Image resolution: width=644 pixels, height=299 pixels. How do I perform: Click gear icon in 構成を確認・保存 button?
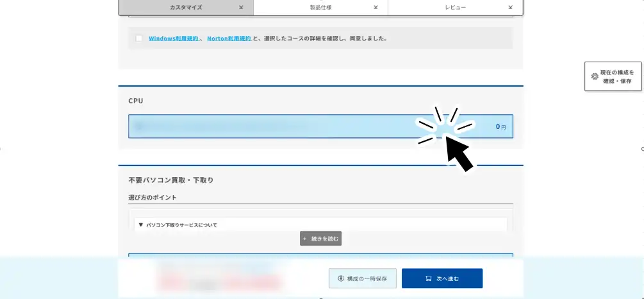pyautogui.click(x=594, y=76)
